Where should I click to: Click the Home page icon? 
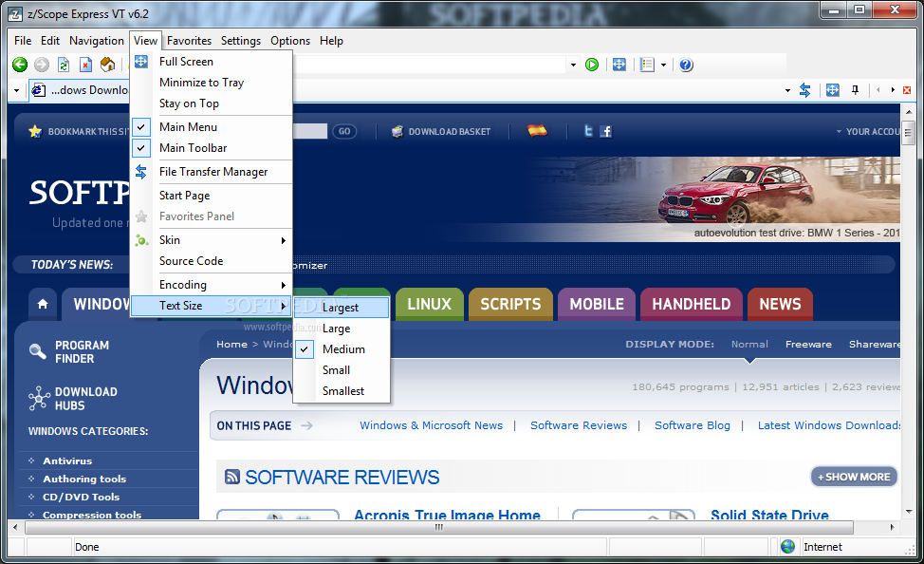pyautogui.click(x=108, y=65)
